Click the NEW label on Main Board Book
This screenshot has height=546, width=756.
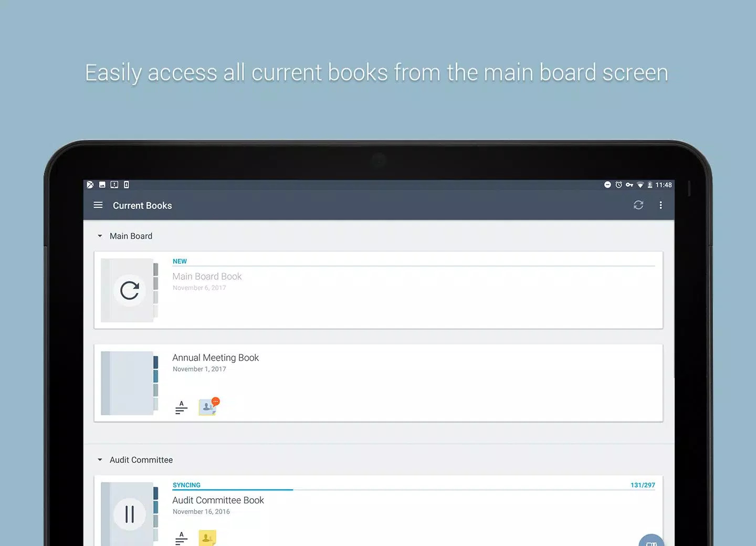180,261
